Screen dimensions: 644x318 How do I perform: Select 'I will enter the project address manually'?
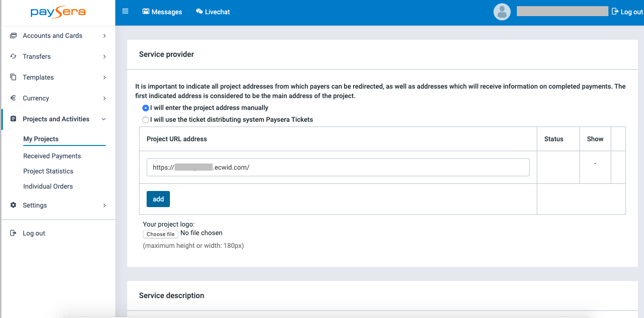pos(146,108)
